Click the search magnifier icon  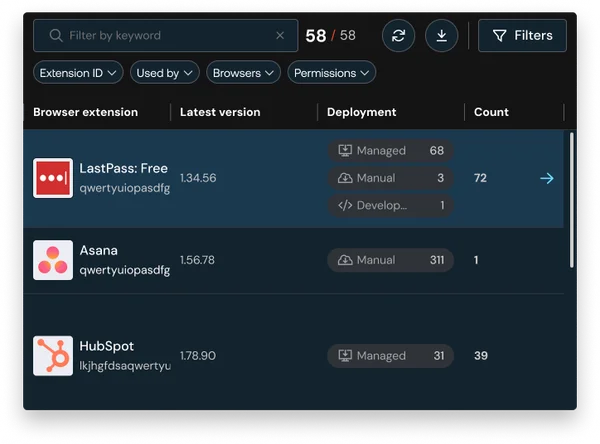point(56,36)
